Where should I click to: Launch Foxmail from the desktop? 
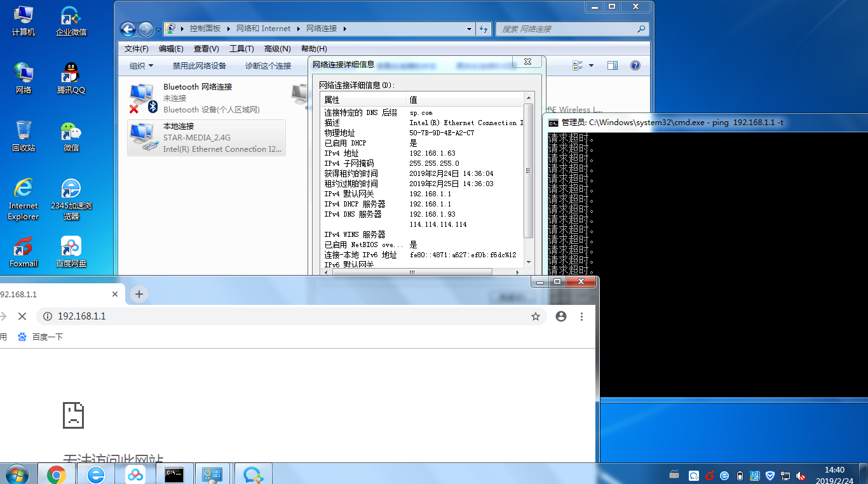point(24,252)
